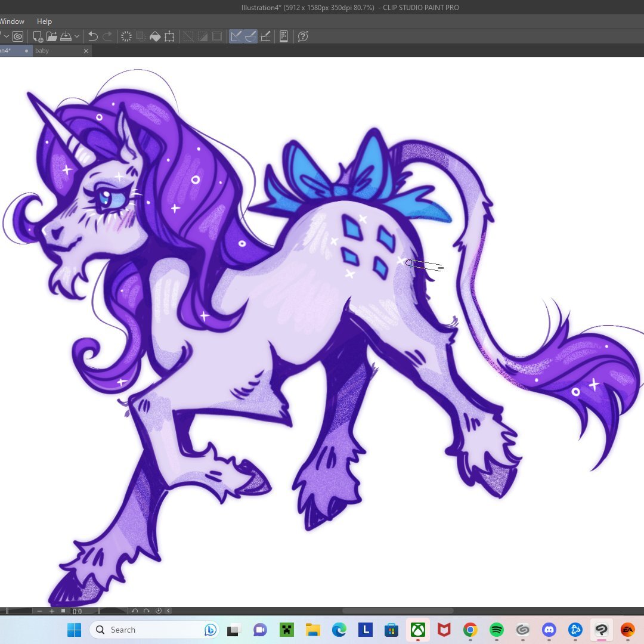Toggle Snap to Grid

coord(265,36)
